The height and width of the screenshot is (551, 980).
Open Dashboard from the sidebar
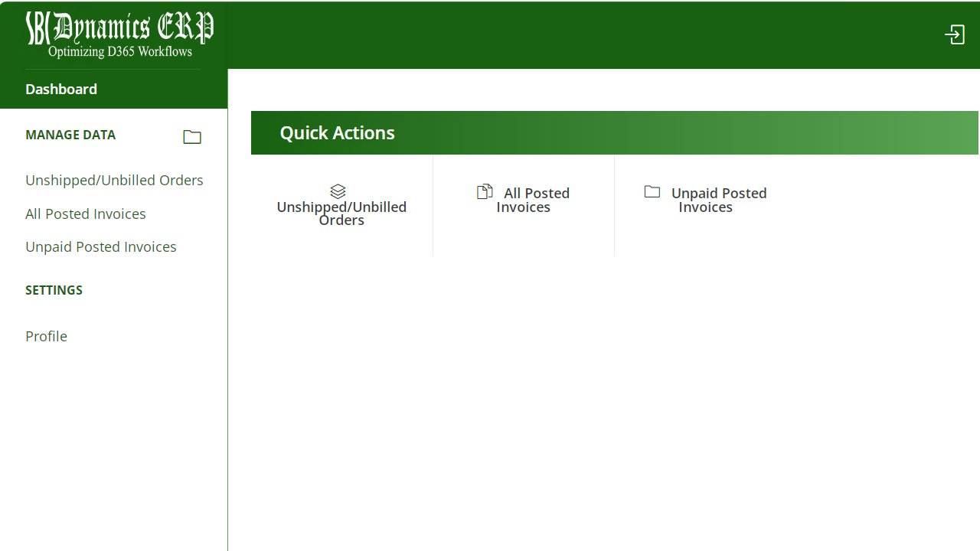click(x=61, y=89)
